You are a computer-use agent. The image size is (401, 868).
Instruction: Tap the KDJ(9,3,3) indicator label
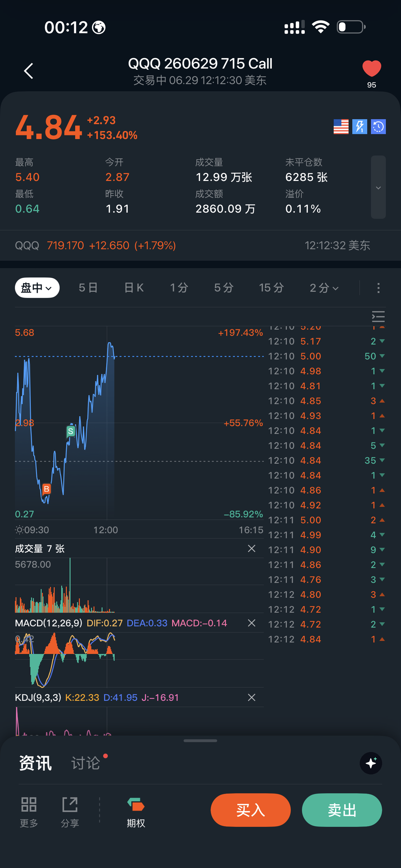coord(38,697)
